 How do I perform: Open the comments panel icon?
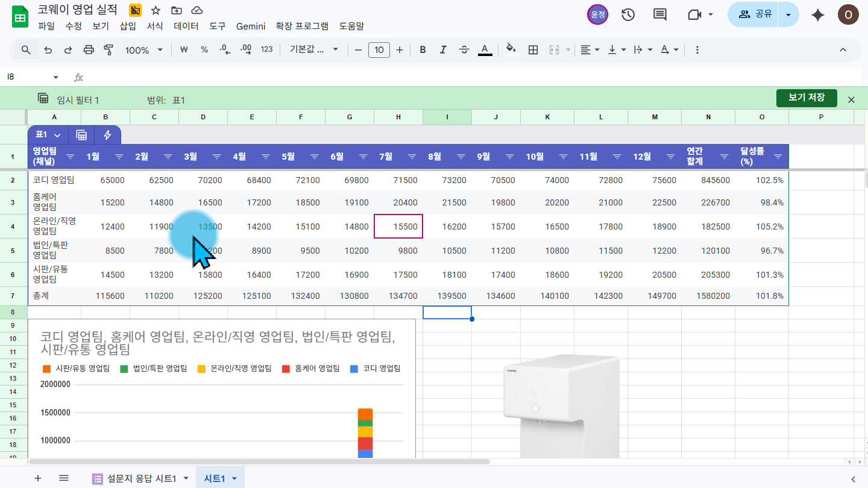(660, 14)
